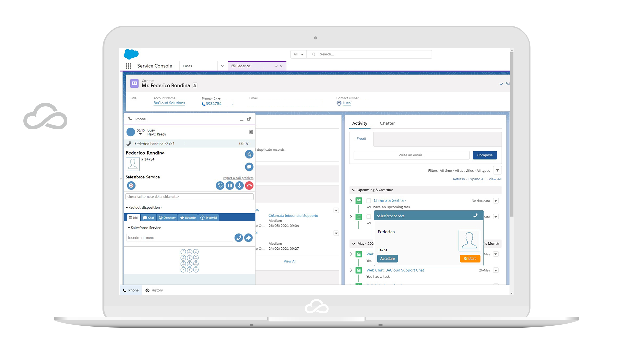Screen dimensions: 644x344
Task: Put the call on hold
Action: click(230, 185)
